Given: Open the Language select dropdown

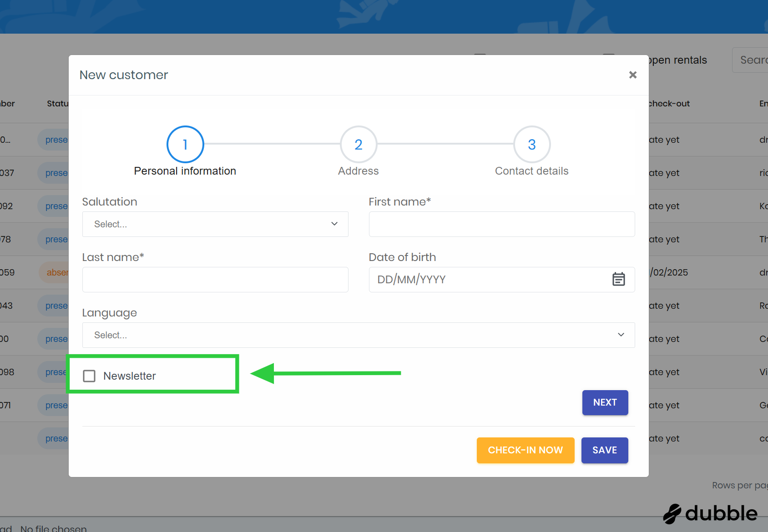Looking at the screenshot, I should 358,335.
